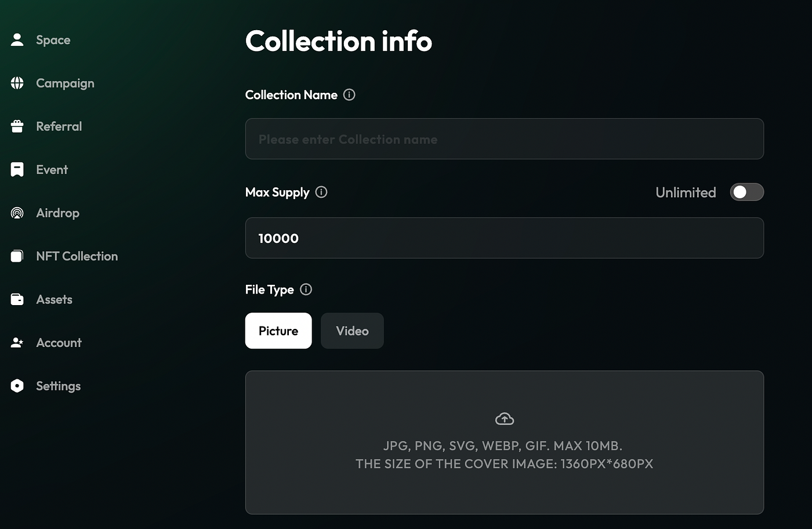The height and width of the screenshot is (529, 812).
Task: Click the Event bookmark icon
Action: pyautogui.click(x=17, y=169)
